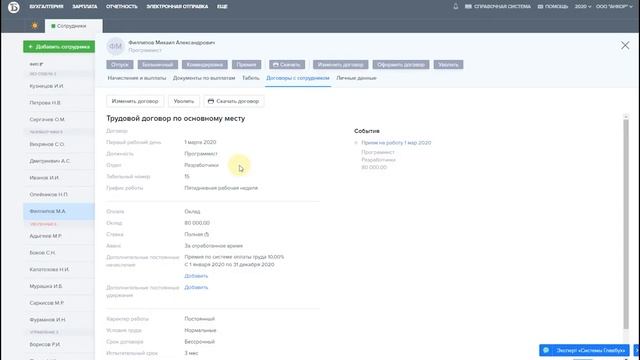
Task: Click the Добавить сотрудника green button
Action: pos(59,47)
